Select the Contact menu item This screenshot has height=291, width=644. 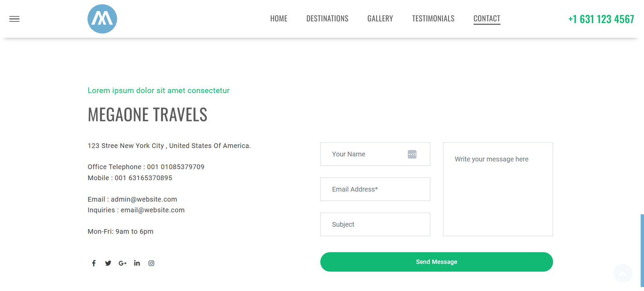pos(487,19)
